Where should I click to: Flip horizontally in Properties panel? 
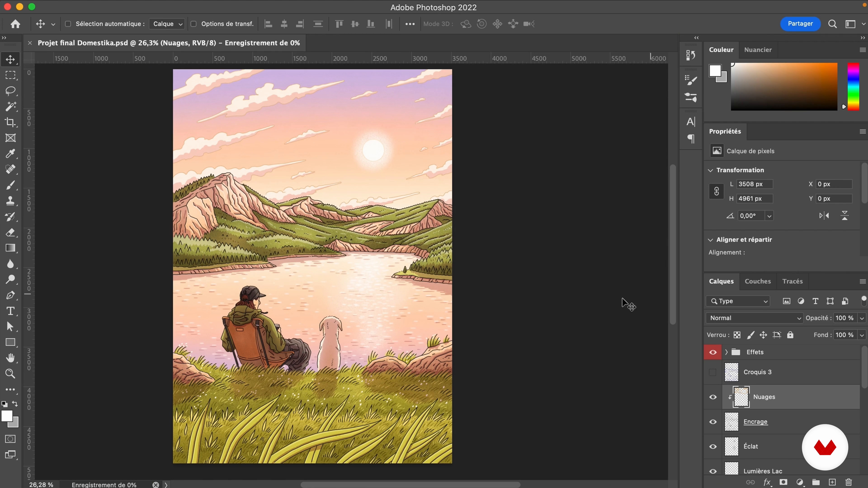click(824, 216)
